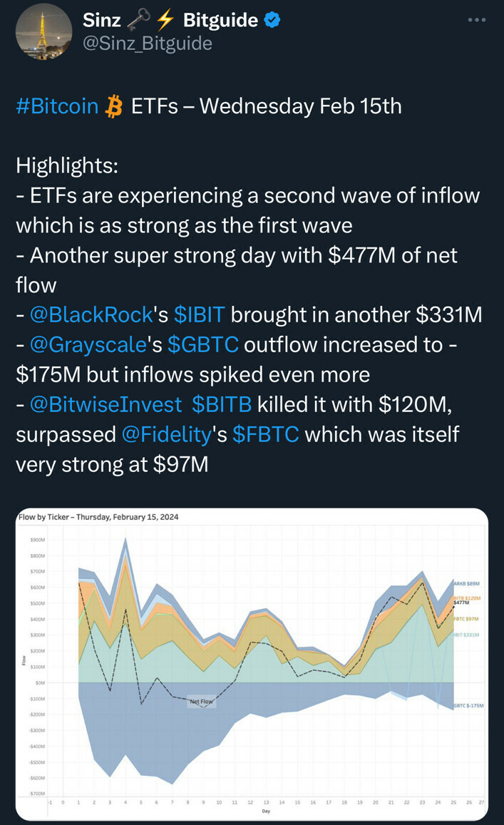Open the $GBTC cashtag

click(x=205, y=344)
